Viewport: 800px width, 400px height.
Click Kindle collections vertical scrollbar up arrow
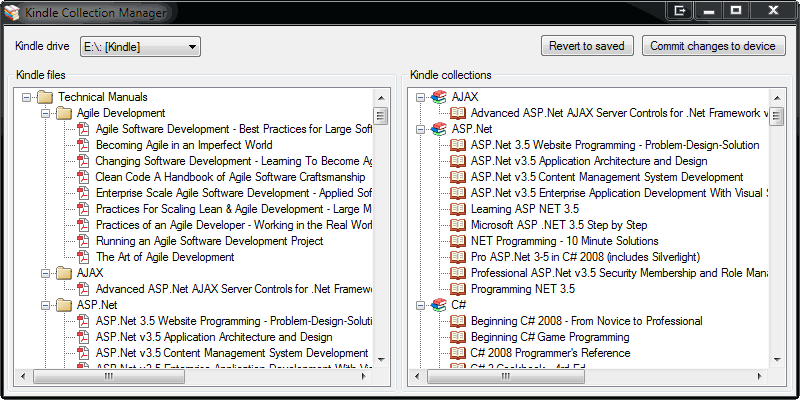coord(777,98)
